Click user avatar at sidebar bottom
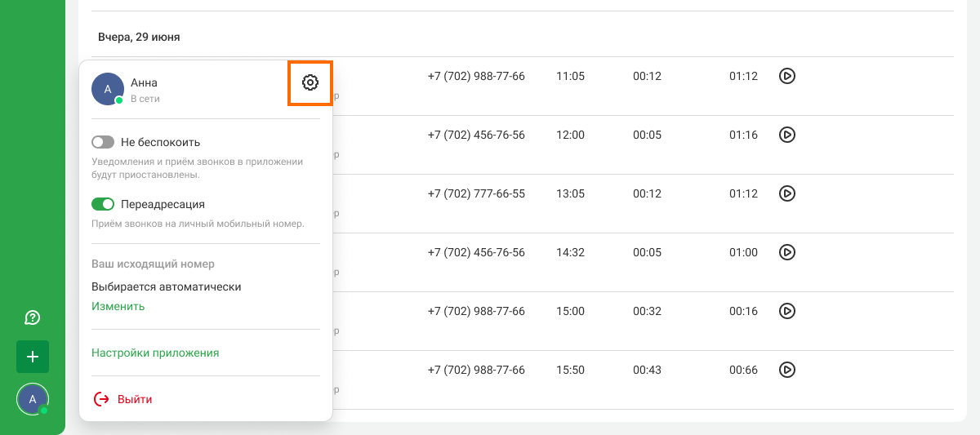 click(33, 399)
